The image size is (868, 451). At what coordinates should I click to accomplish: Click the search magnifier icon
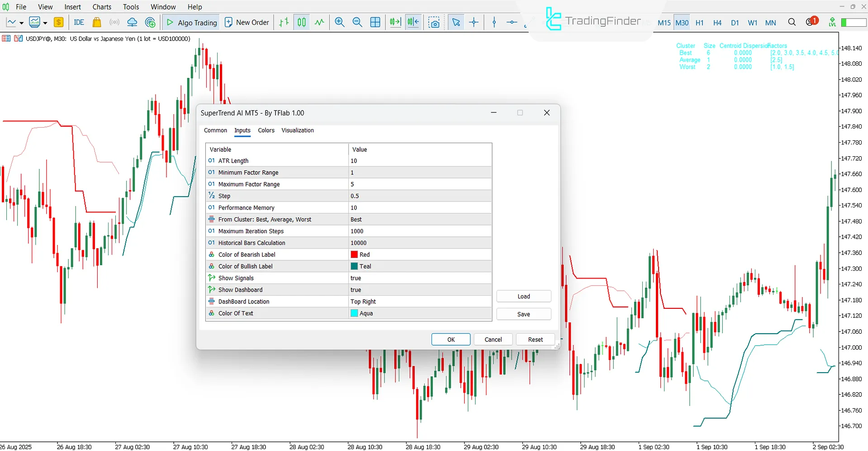point(792,22)
